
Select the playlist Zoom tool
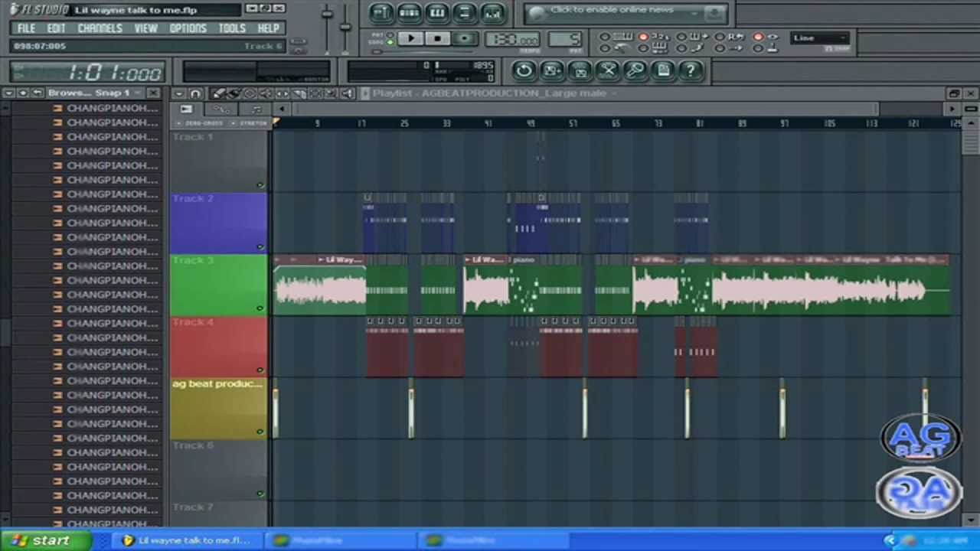[331, 93]
